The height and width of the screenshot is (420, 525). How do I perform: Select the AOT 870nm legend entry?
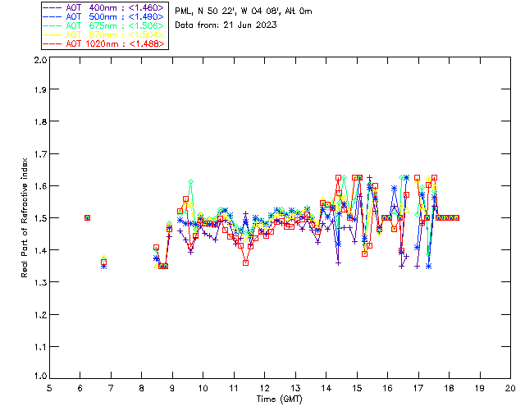104,34
